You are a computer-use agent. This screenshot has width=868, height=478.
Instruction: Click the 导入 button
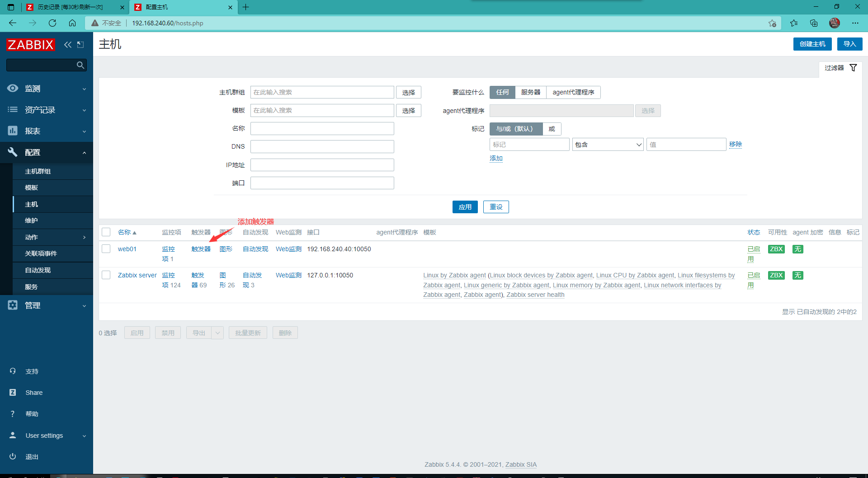click(x=849, y=44)
